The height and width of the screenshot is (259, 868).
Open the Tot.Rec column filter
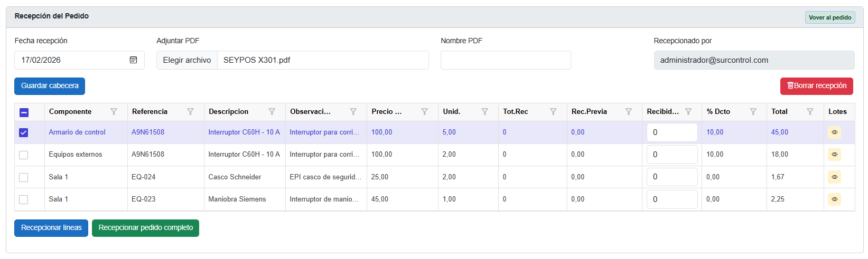[553, 112]
